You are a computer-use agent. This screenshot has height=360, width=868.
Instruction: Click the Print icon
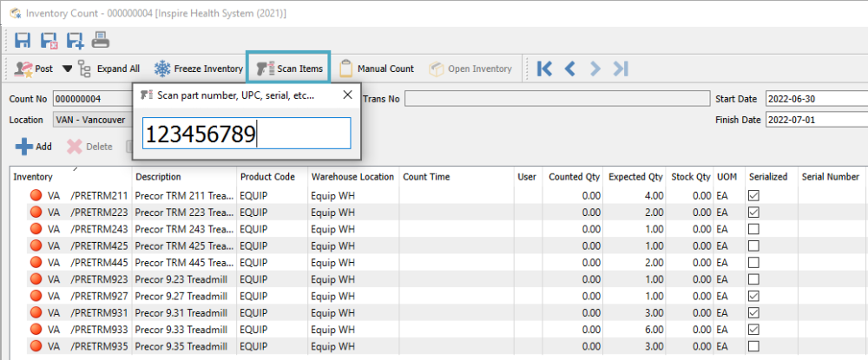tap(101, 39)
